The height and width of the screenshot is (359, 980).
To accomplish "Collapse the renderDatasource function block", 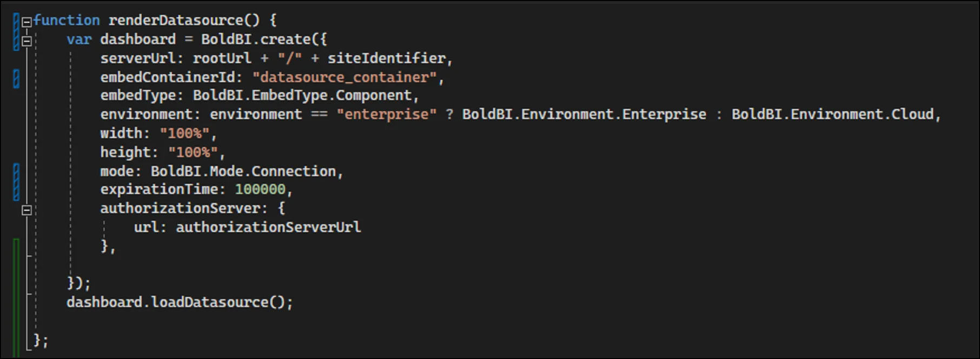I will click(27, 22).
